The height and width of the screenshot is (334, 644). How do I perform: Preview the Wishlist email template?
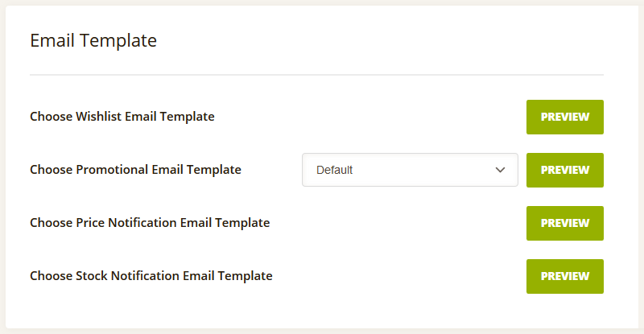pos(565,117)
